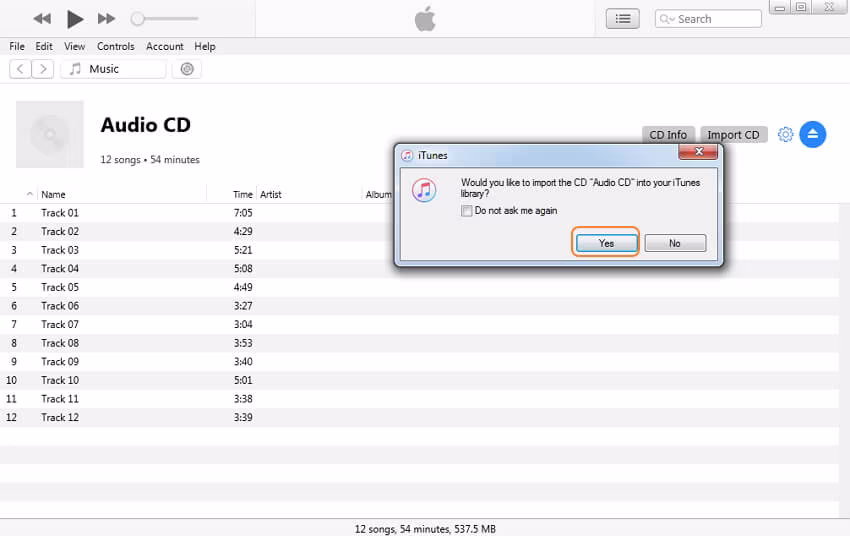850x536 pixels.
Task: Click the status bar song summary
Action: [425, 529]
